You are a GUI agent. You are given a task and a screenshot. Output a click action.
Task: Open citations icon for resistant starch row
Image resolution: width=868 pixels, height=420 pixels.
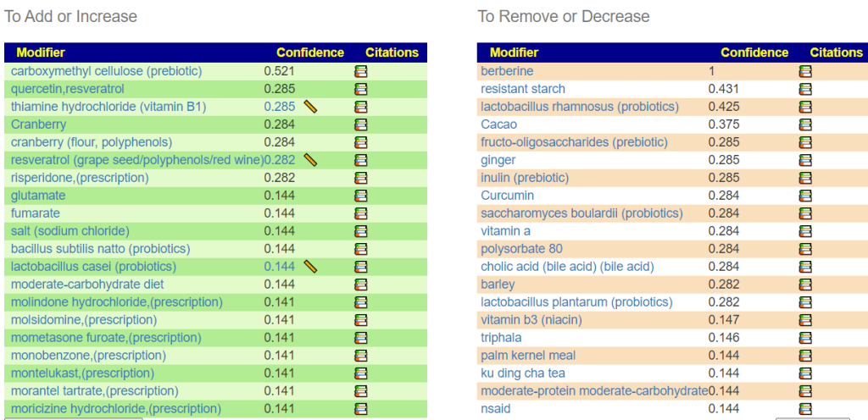805,89
